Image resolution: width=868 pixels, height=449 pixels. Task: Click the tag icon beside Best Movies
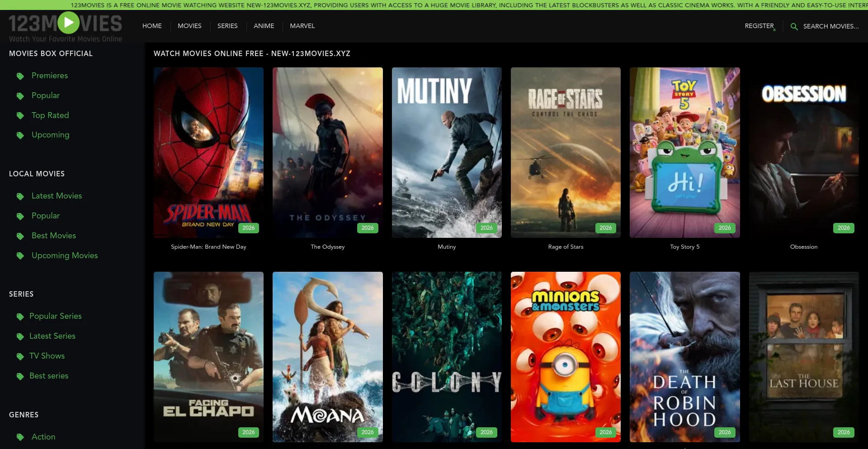pyautogui.click(x=20, y=236)
